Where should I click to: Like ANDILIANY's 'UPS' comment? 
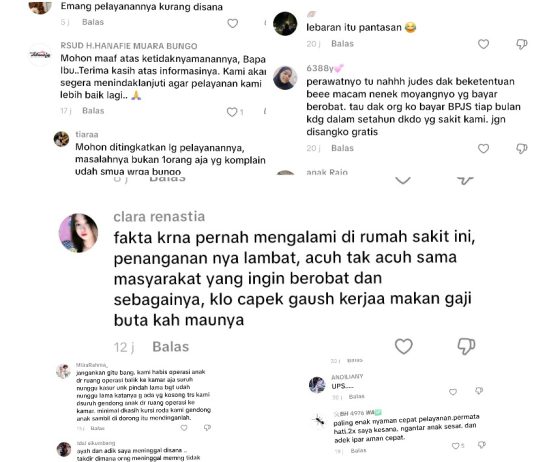tap(453, 392)
